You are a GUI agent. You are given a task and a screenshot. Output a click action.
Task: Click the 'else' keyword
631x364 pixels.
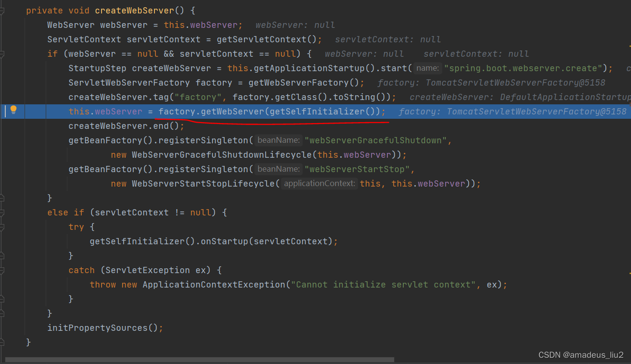pos(58,213)
